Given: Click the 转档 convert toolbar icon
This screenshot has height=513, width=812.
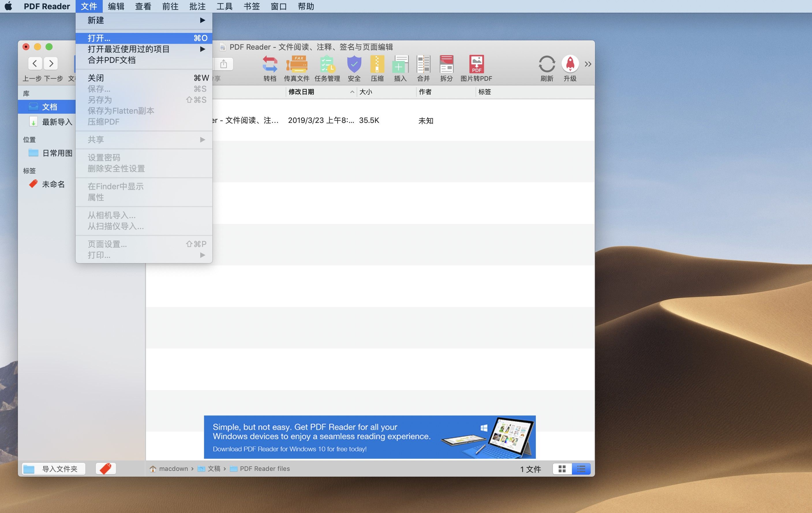Looking at the screenshot, I should (x=270, y=64).
